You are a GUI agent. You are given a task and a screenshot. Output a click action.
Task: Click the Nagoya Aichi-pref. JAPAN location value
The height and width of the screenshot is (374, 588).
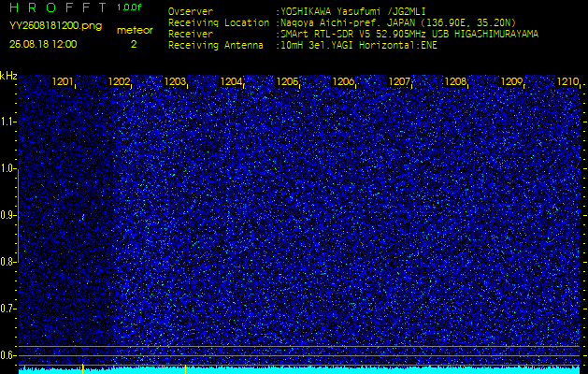pyautogui.click(x=398, y=22)
